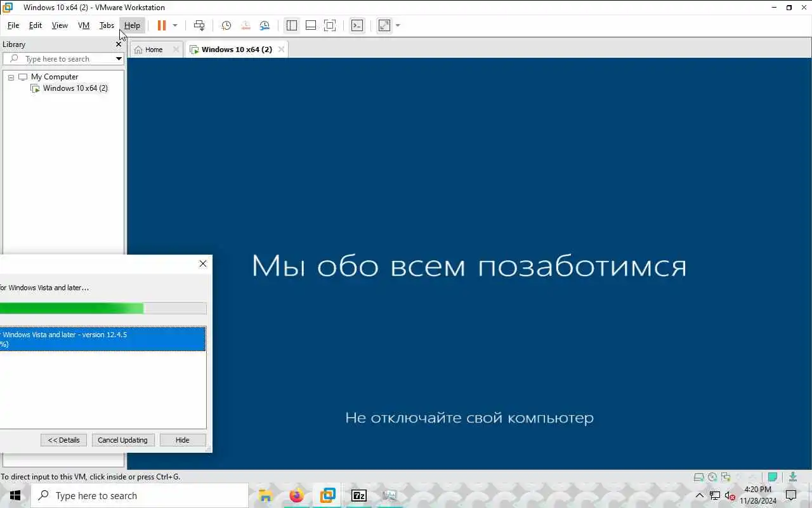Click the Details button in update dialog

tap(63, 440)
